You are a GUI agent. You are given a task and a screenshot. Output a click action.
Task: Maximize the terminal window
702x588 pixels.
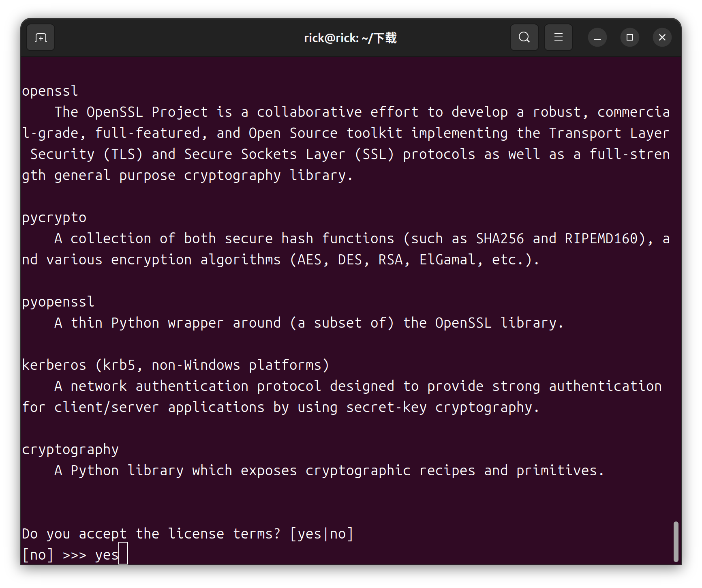(629, 38)
